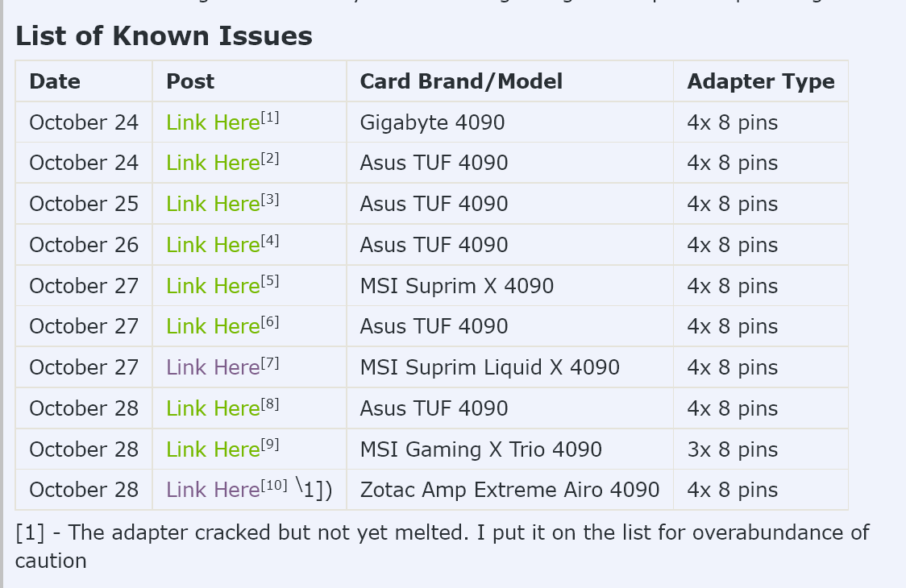This screenshot has width=906, height=588.
Task: Open the October 26 Link Here post
Action: tap(213, 246)
